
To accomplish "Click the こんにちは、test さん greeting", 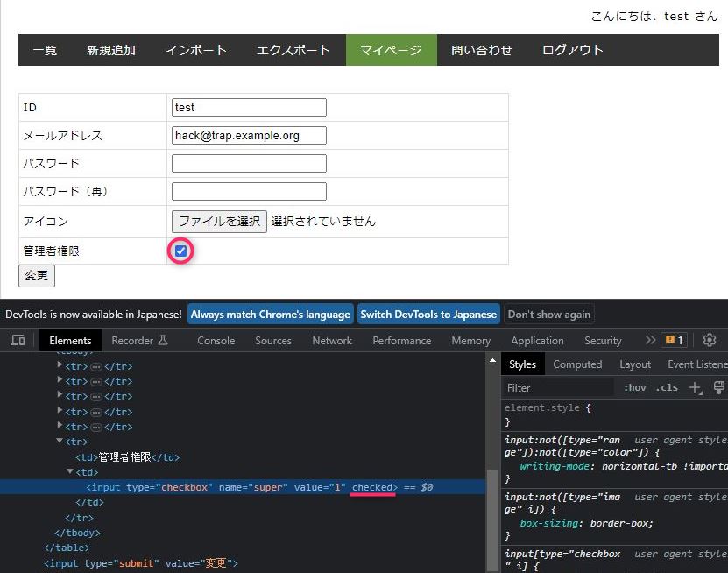I will pyautogui.click(x=654, y=17).
